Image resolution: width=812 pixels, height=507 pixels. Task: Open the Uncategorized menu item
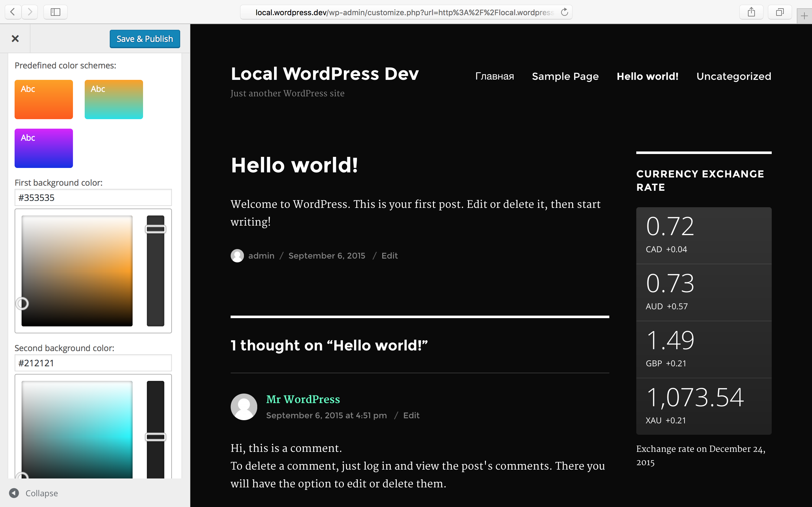coord(733,76)
